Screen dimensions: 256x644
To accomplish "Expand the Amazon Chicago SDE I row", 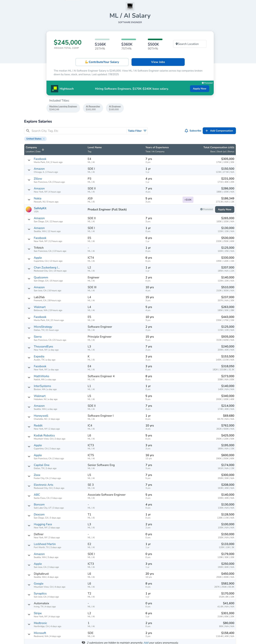I will (29, 170).
